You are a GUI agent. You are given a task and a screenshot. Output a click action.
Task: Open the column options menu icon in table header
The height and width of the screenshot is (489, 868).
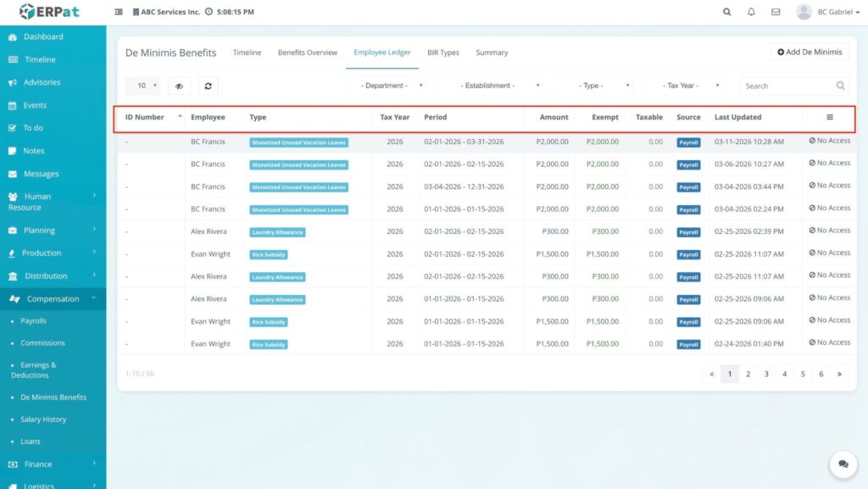[829, 117]
